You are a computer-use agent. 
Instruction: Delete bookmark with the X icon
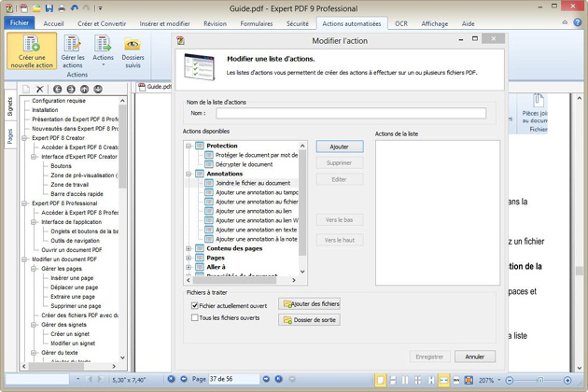tap(40, 89)
